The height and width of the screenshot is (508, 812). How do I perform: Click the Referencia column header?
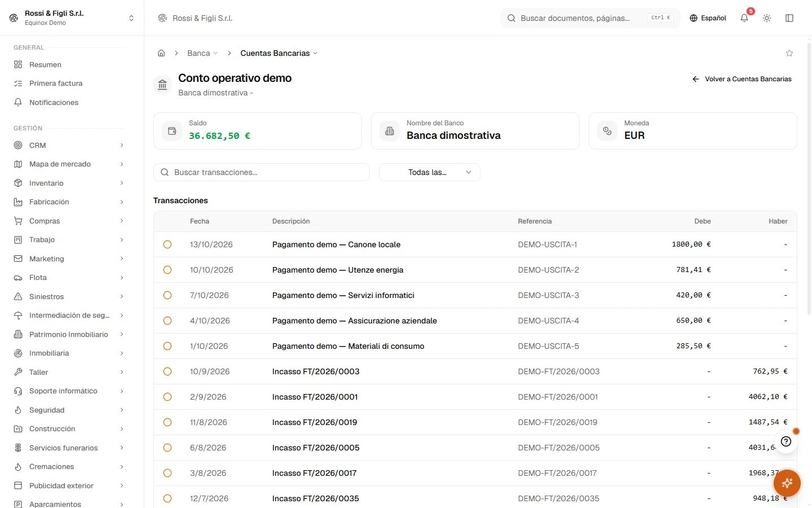point(535,221)
